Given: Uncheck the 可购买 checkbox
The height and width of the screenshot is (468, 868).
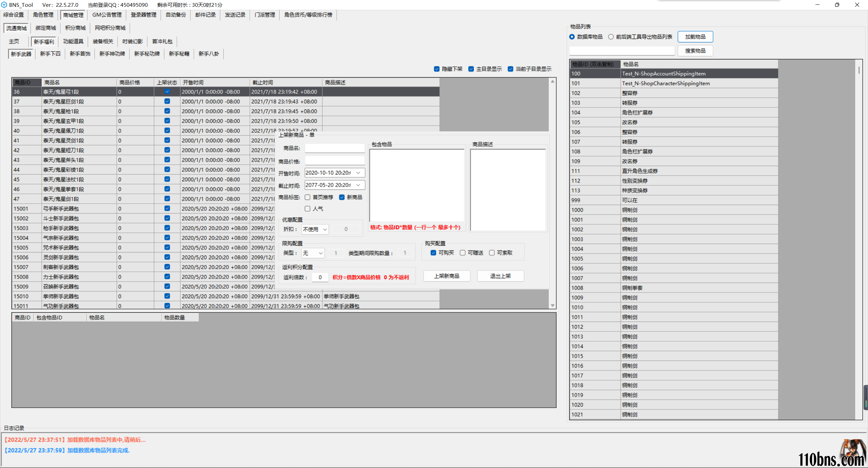Looking at the screenshot, I should pos(433,253).
